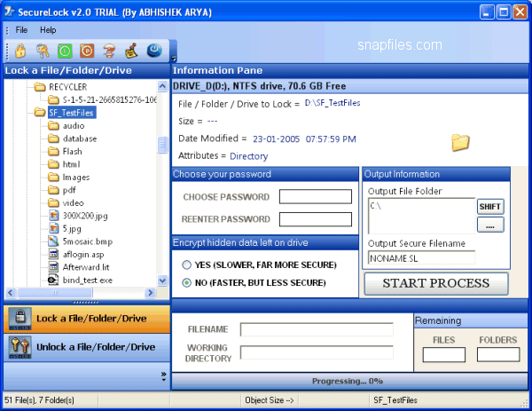Click the Output Secure Filename field
The image size is (532, 411).
point(422,258)
